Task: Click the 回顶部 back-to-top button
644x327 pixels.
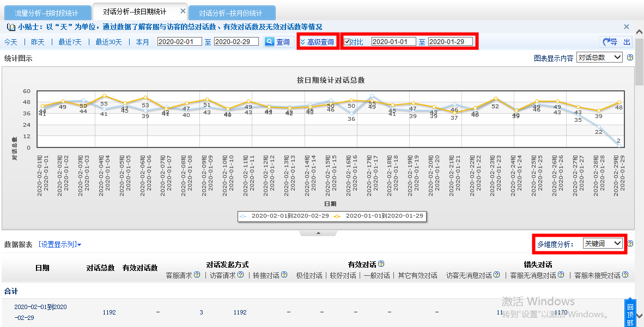Action: click(630, 312)
